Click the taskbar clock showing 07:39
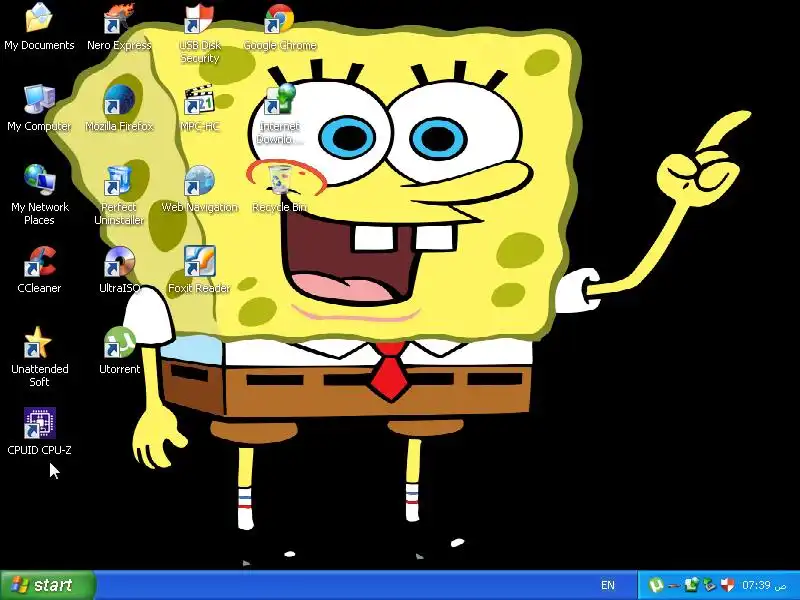Screen dimensions: 800x600 coord(764,585)
